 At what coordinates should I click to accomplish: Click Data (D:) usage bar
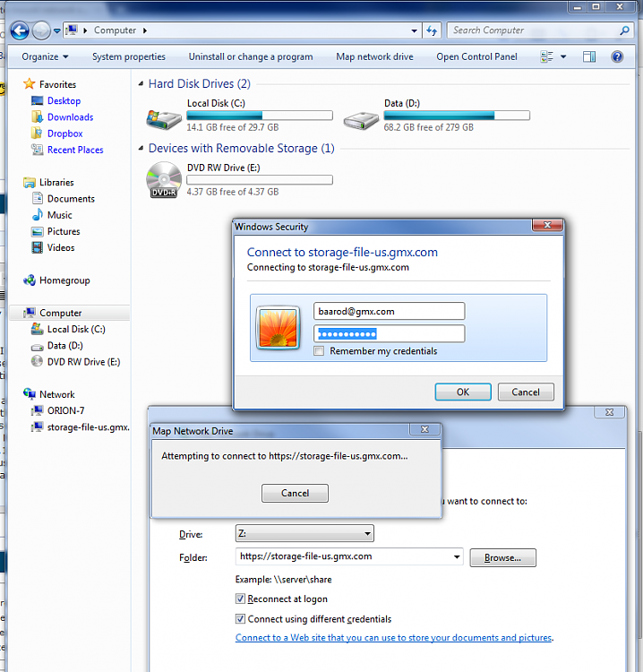(457, 116)
